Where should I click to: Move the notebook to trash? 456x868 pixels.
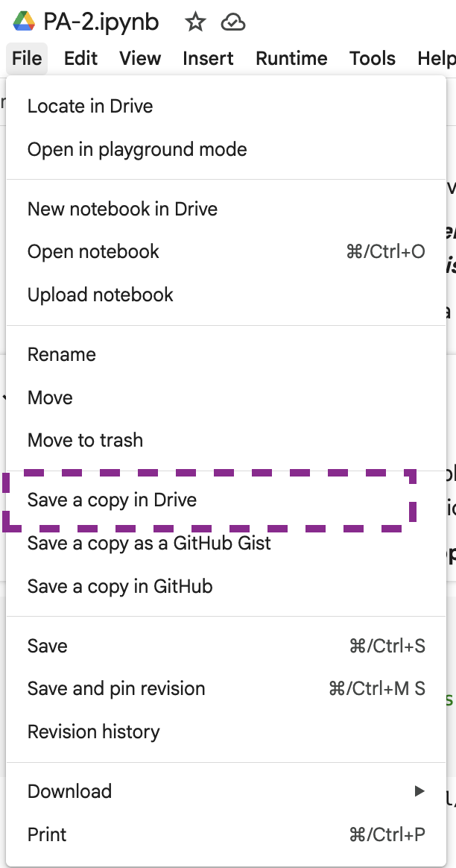click(84, 441)
